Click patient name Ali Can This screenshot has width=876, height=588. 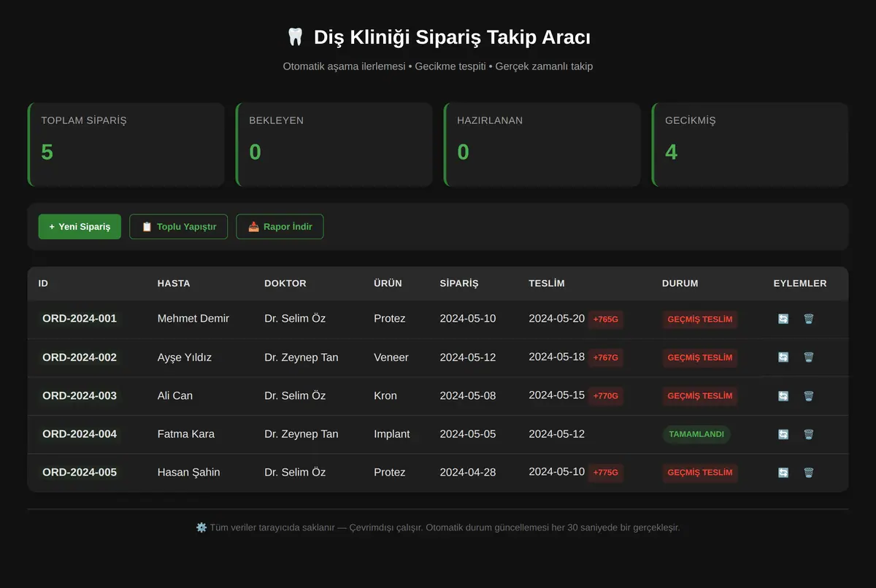[175, 396]
